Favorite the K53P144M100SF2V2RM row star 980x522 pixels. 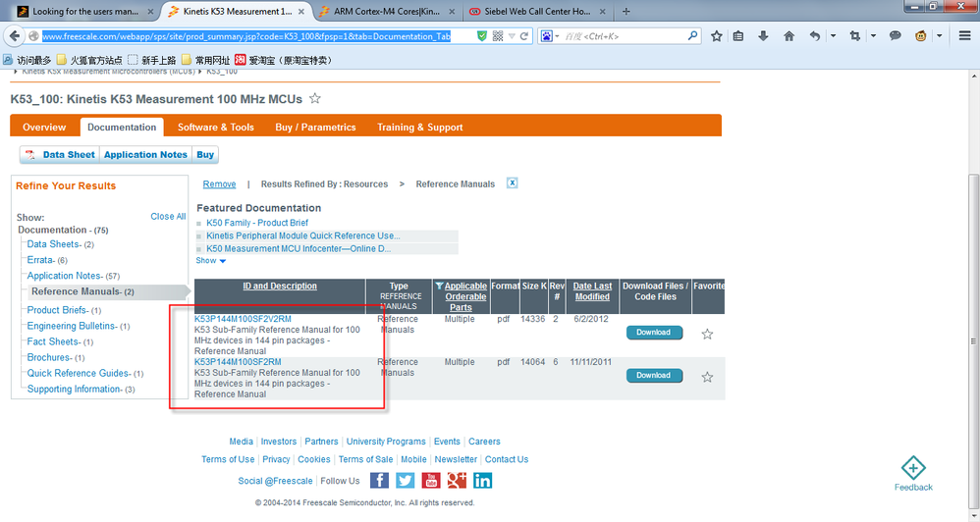(707, 334)
